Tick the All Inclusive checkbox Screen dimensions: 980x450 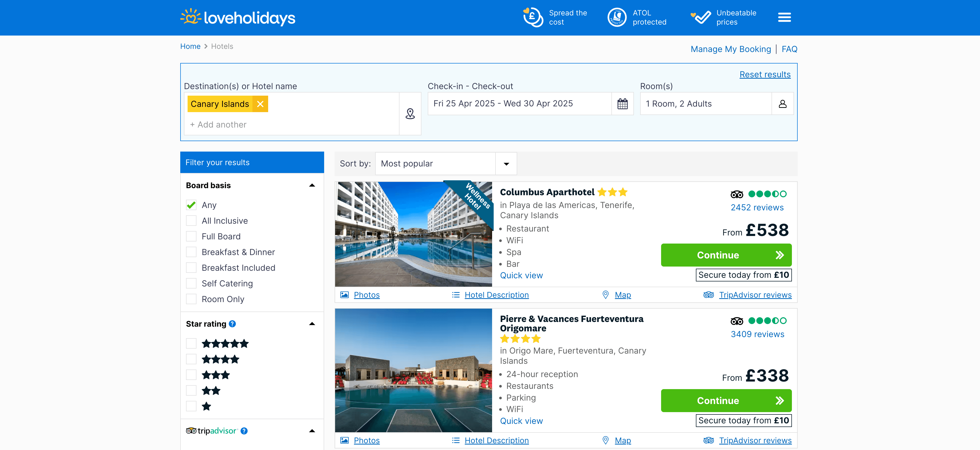tap(191, 221)
